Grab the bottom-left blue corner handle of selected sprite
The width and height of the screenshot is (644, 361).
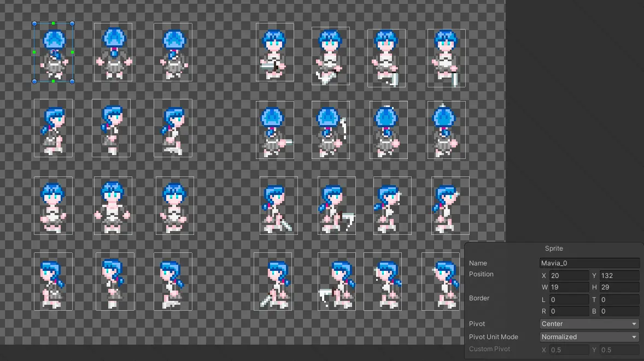click(34, 81)
